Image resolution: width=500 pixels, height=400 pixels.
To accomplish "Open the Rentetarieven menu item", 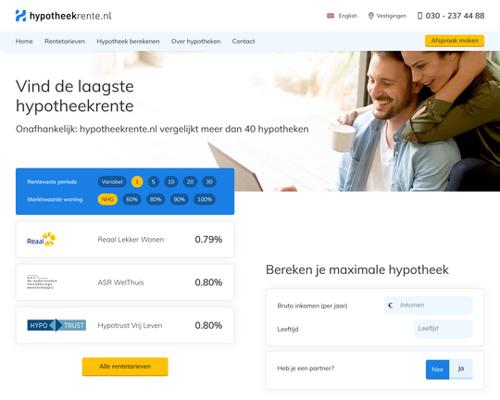I will click(65, 41).
